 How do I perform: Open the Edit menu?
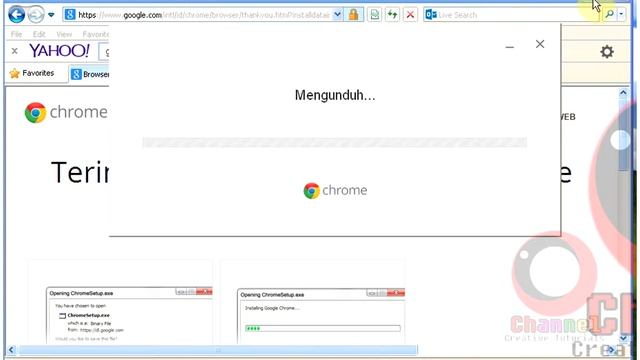[x=39, y=34]
